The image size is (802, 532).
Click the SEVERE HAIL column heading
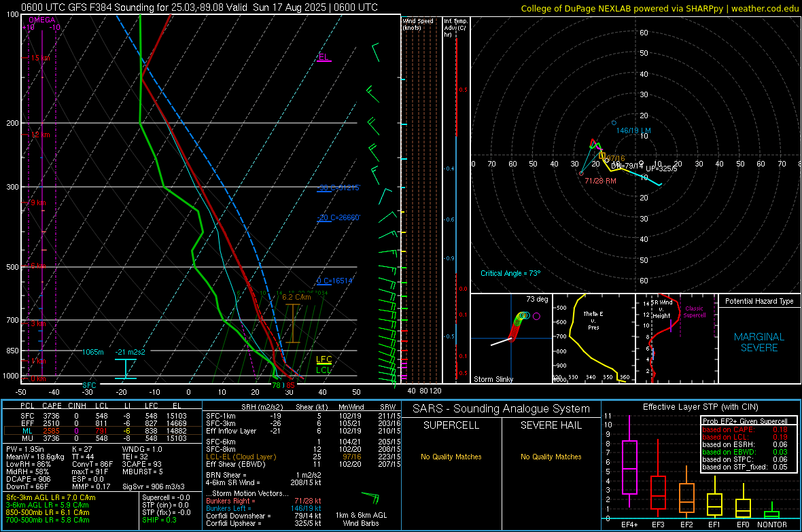coord(551,425)
